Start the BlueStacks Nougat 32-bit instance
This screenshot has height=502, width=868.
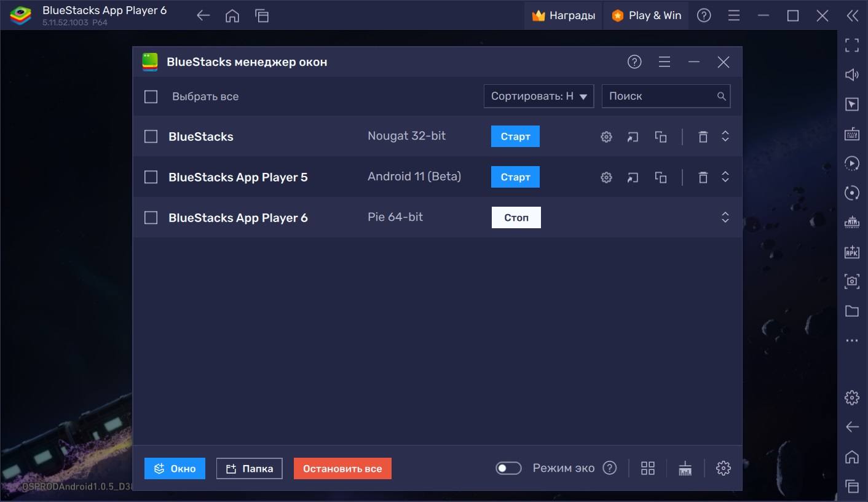click(x=515, y=137)
